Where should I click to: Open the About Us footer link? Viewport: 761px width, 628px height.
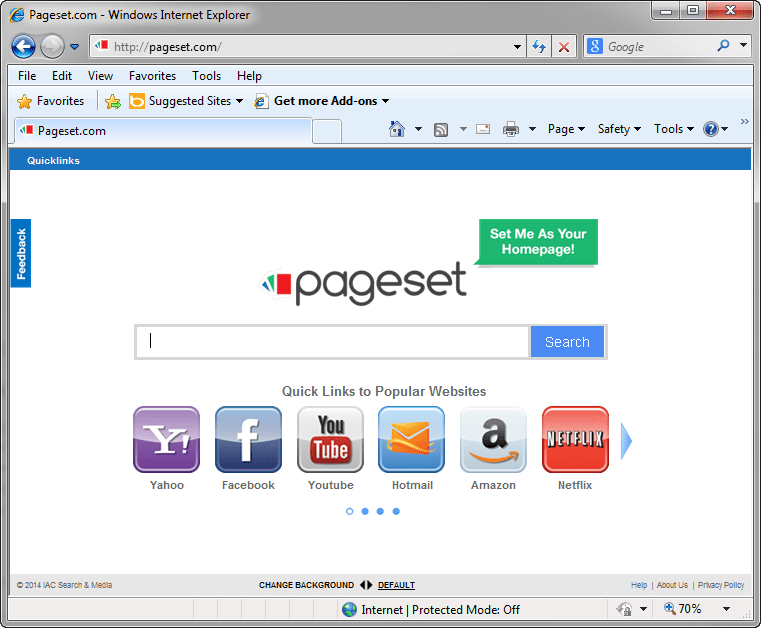click(x=672, y=585)
